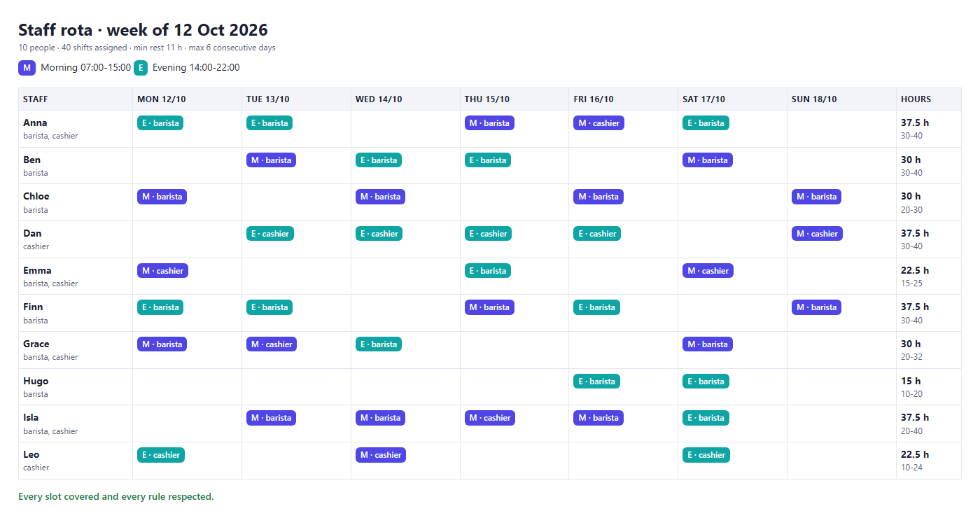
Task: Click Emma's Thursday evening barista shift
Action: click(488, 271)
